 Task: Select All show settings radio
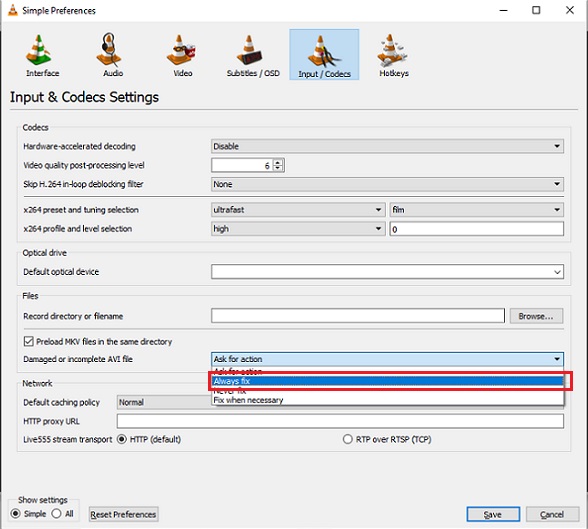point(57,514)
